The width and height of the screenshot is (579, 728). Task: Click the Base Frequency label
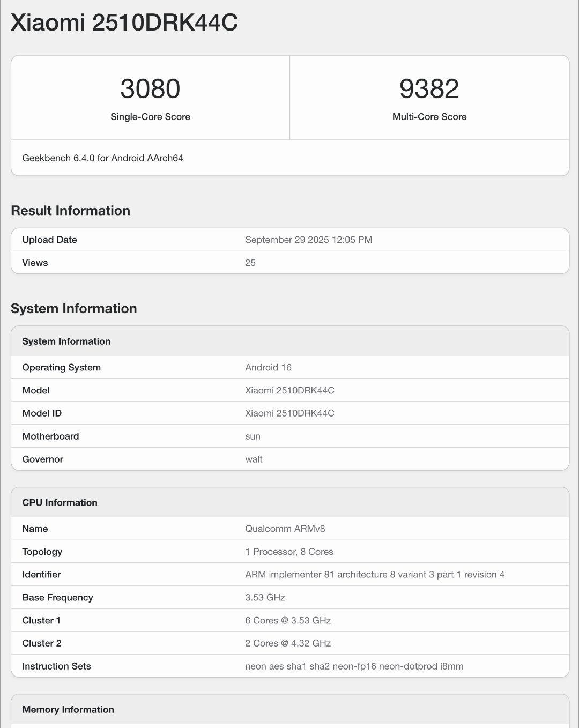58,598
